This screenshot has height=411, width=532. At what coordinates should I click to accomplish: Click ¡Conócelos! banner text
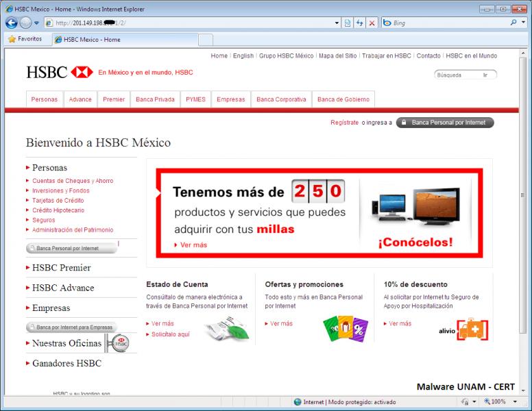[415, 242]
